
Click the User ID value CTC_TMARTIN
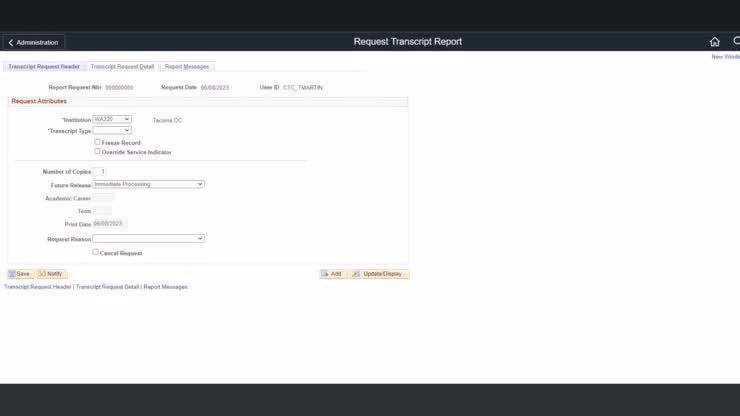[303, 88]
